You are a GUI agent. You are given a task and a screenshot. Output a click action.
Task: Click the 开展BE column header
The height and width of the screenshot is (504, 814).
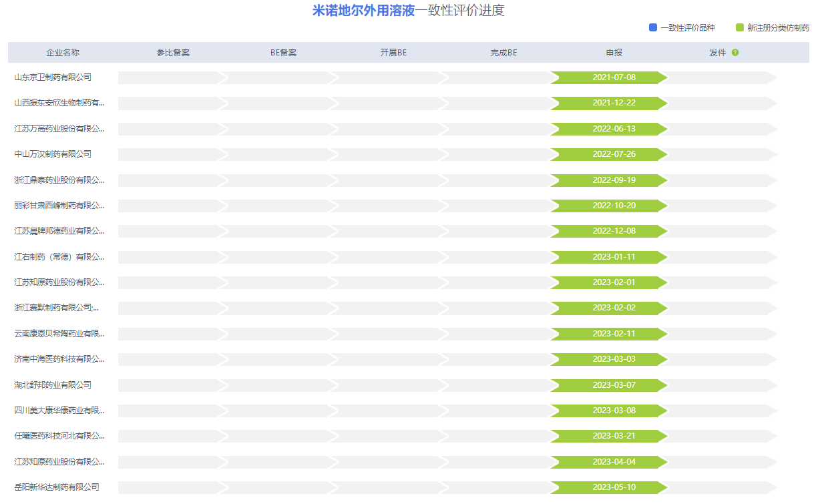(393, 53)
